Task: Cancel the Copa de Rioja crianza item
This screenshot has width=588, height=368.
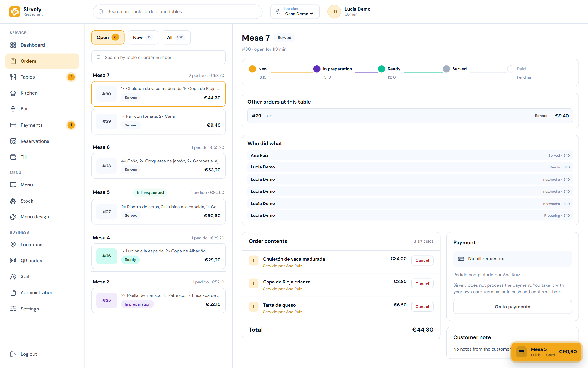Action: [422, 284]
